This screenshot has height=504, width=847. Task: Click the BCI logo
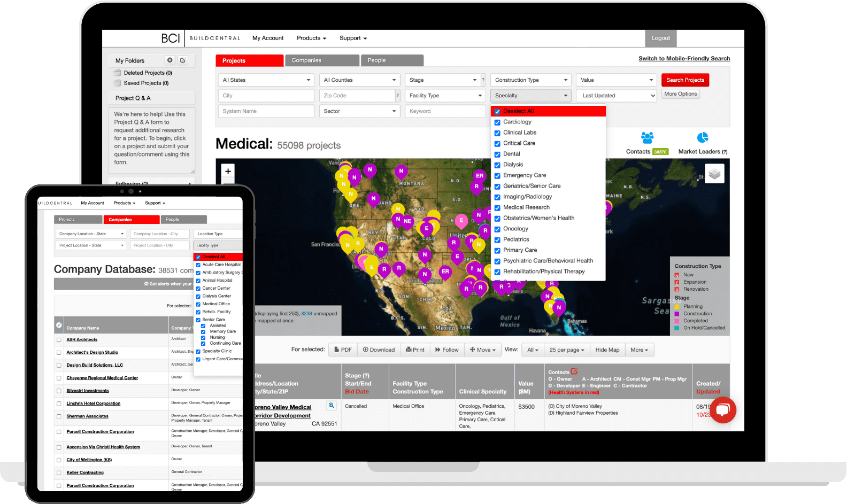click(171, 38)
